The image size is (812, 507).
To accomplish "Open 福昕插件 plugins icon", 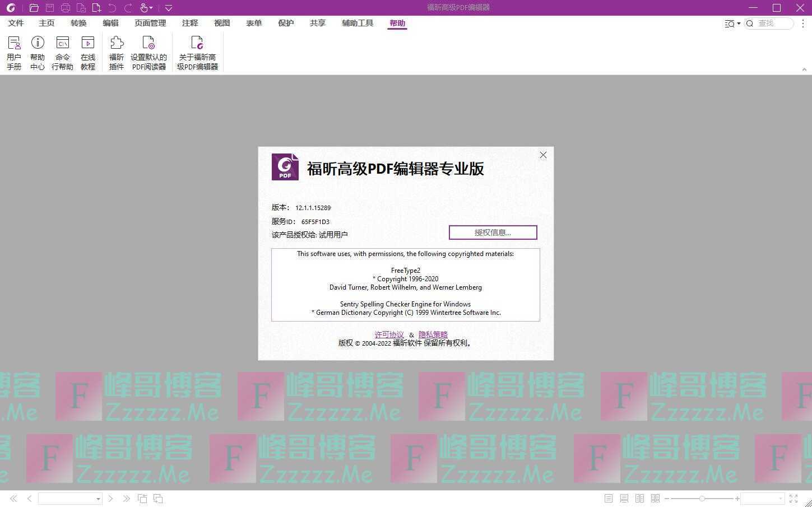I will (x=117, y=53).
